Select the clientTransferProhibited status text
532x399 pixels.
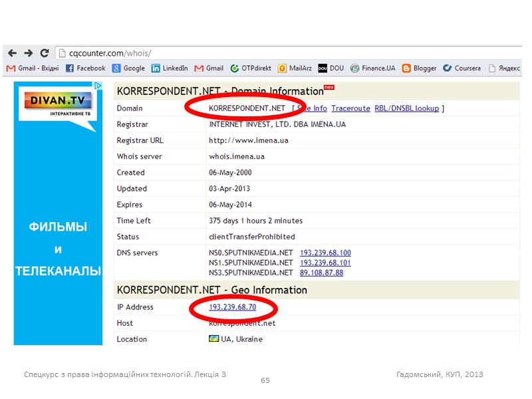252,237
